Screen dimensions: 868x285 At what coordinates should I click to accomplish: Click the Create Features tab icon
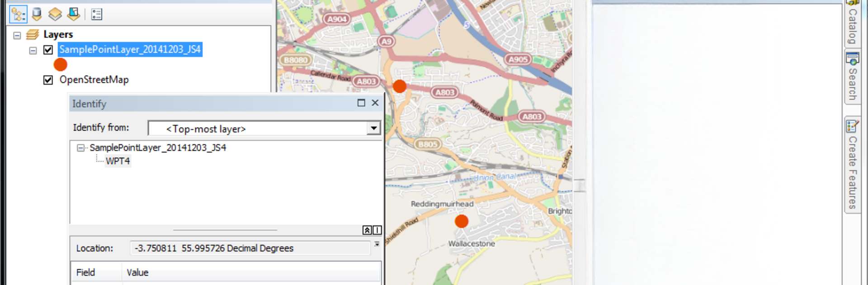click(853, 126)
